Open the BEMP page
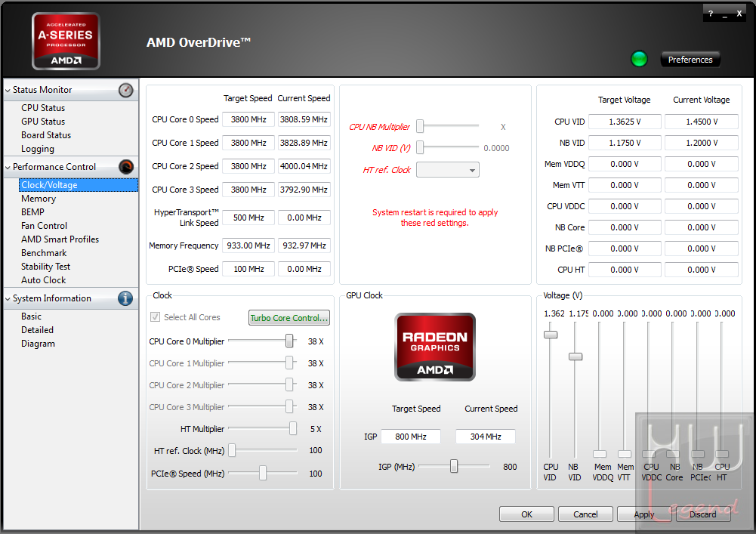This screenshot has height=534, width=756. 32,212
